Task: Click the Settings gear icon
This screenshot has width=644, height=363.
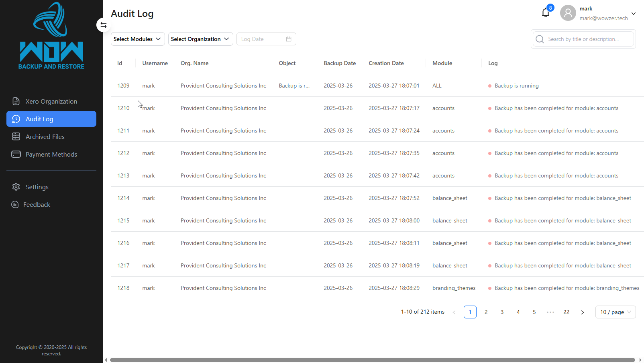Action: pos(16,187)
